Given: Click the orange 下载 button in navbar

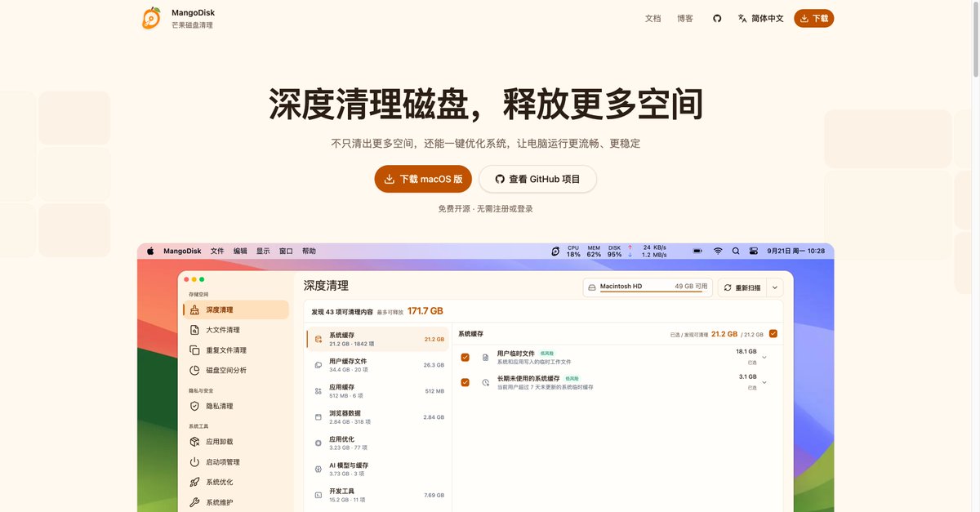Looking at the screenshot, I should tap(813, 18).
